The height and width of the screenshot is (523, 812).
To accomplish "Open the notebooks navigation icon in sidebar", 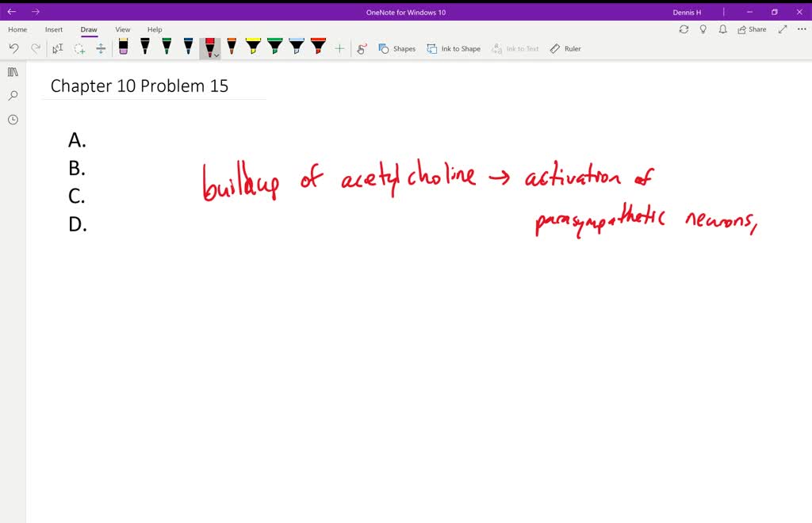I will coord(13,72).
